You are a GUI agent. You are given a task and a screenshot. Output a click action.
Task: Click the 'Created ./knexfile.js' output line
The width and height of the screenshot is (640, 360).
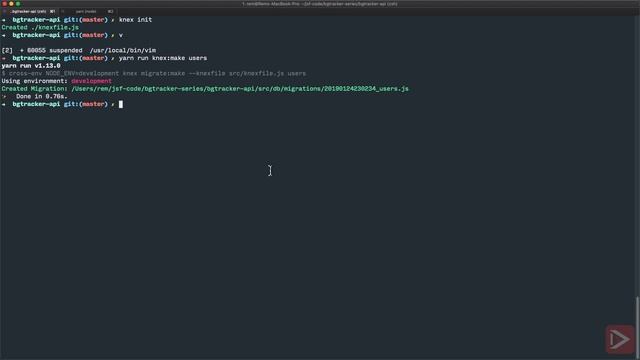pyautogui.click(x=40, y=27)
